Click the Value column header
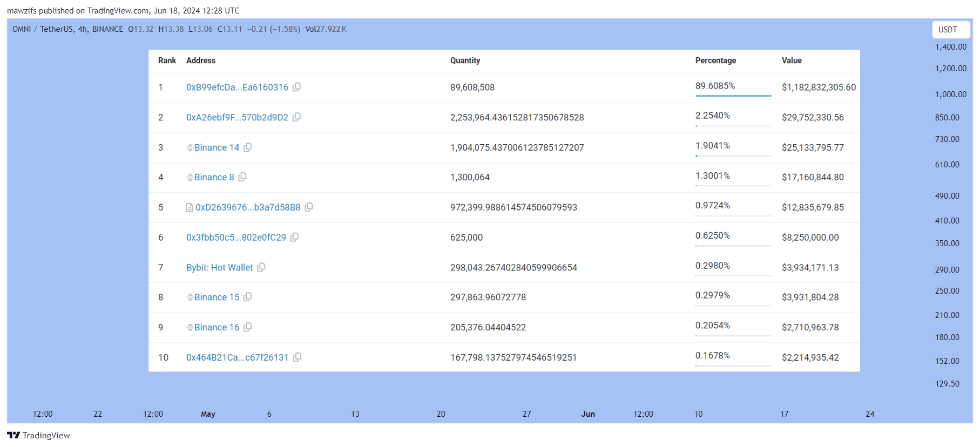The height and width of the screenshot is (447, 980). tap(792, 60)
